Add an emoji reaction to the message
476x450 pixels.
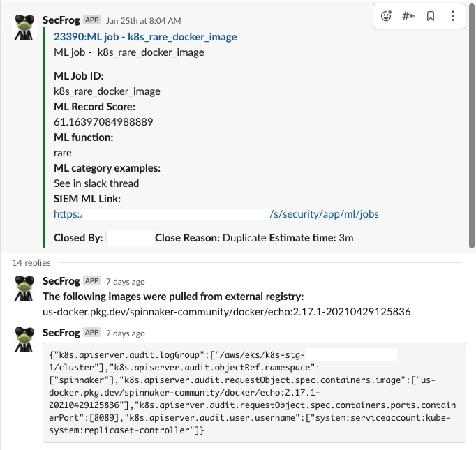(x=386, y=16)
